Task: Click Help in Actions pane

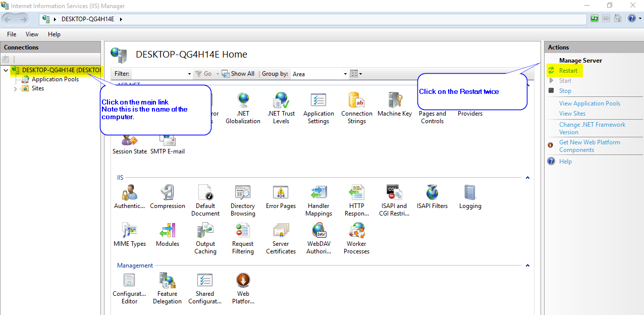Action: click(565, 162)
